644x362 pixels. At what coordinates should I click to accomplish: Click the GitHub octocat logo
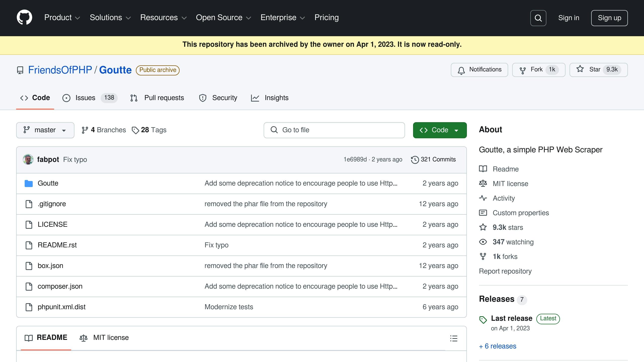tap(24, 18)
